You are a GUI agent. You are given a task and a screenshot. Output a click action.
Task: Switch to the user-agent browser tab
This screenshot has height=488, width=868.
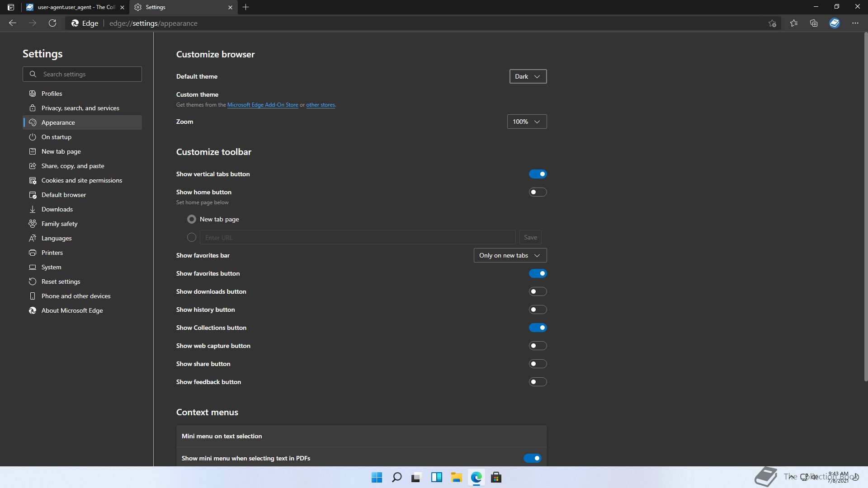click(76, 7)
